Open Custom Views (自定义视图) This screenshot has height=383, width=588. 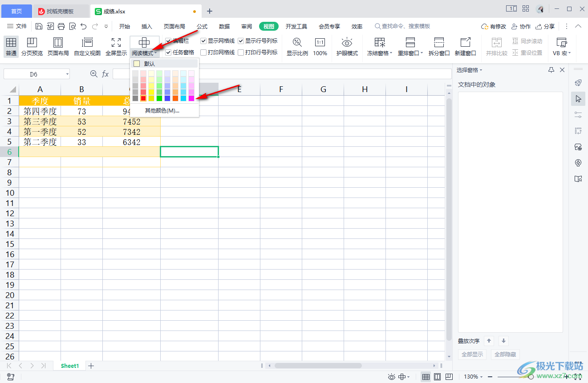click(87, 47)
